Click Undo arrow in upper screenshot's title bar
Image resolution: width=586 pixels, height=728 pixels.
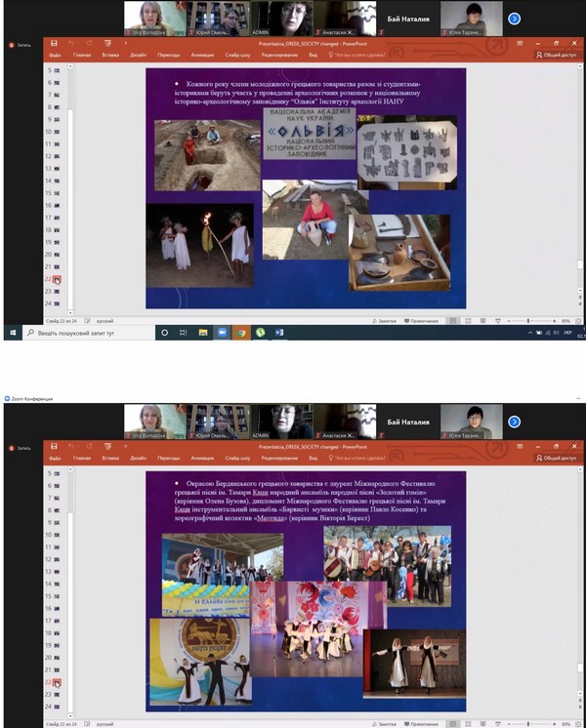pos(71,43)
